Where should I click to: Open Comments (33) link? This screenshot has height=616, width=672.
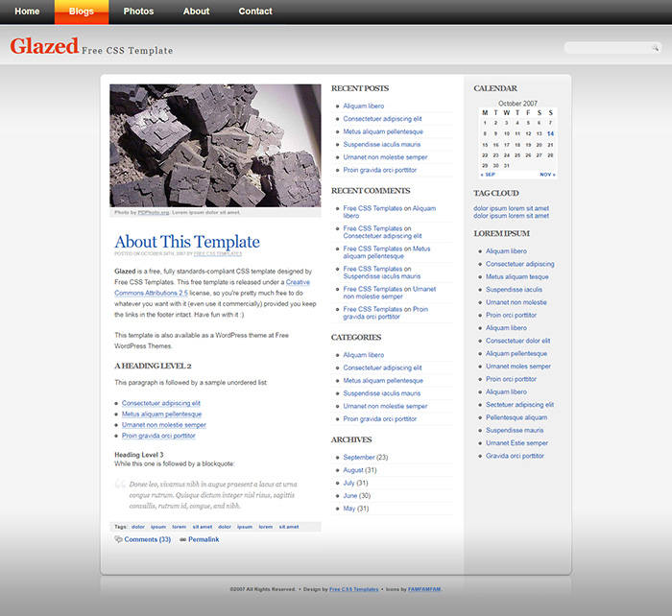(148, 539)
